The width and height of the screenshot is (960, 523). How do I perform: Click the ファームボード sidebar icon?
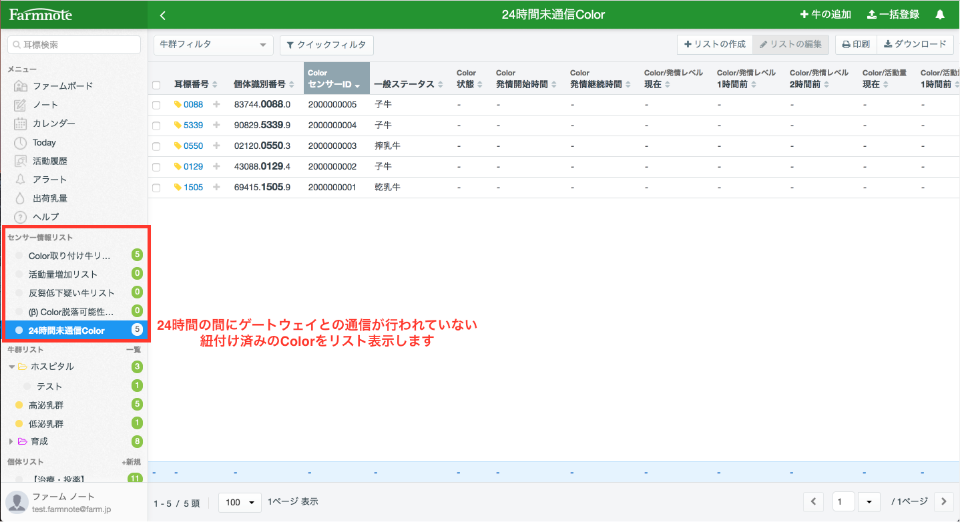(x=20, y=86)
